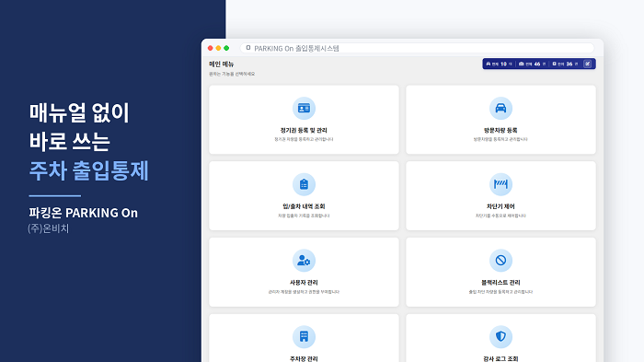Click the car count 10 status indicator
Viewport: 644px width, 362px height.
click(499, 64)
